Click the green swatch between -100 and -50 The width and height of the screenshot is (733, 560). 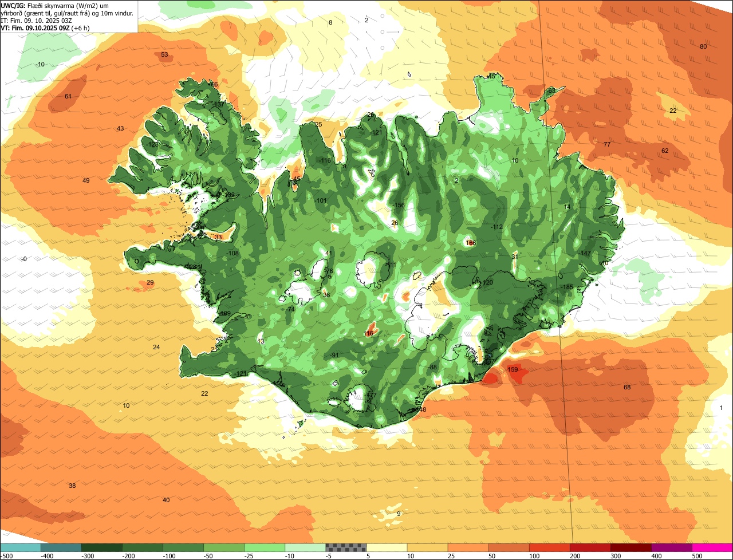tap(183, 547)
